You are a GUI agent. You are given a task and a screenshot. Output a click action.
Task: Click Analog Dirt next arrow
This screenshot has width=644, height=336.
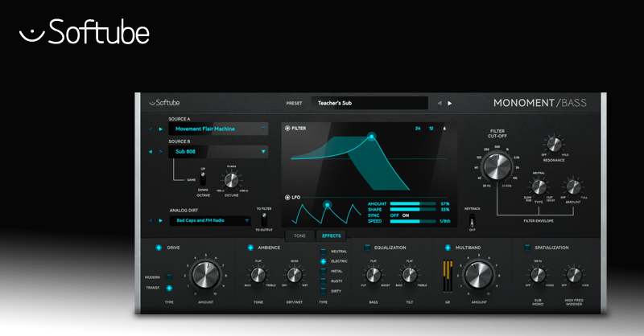[160, 221]
